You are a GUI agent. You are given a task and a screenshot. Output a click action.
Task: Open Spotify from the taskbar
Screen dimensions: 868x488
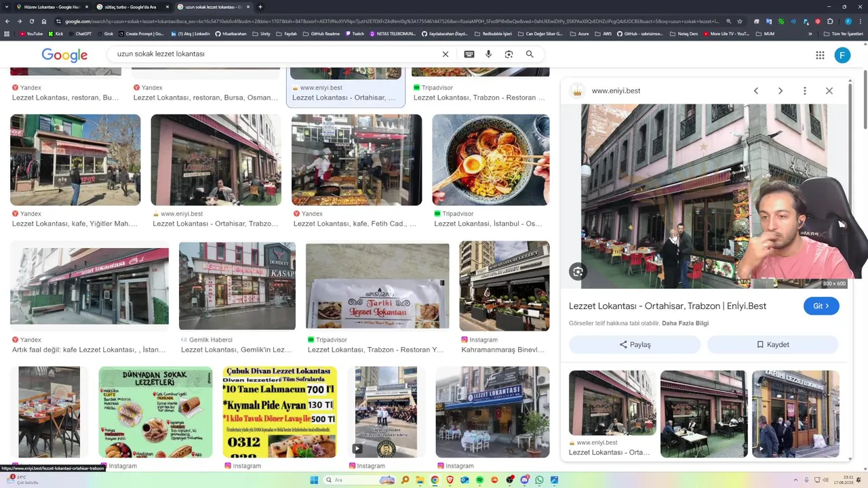(x=479, y=480)
